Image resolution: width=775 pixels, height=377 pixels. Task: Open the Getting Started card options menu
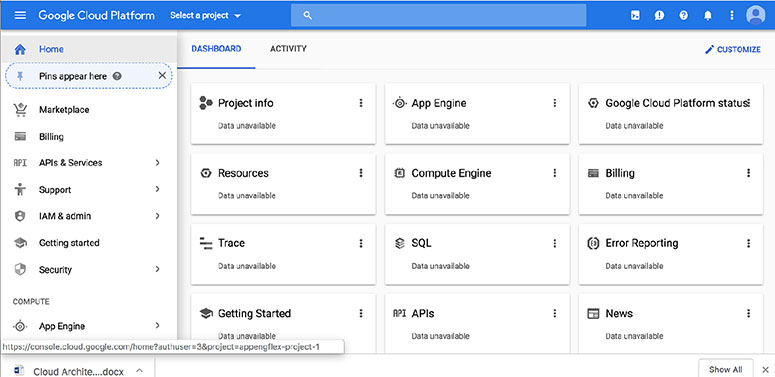click(361, 313)
